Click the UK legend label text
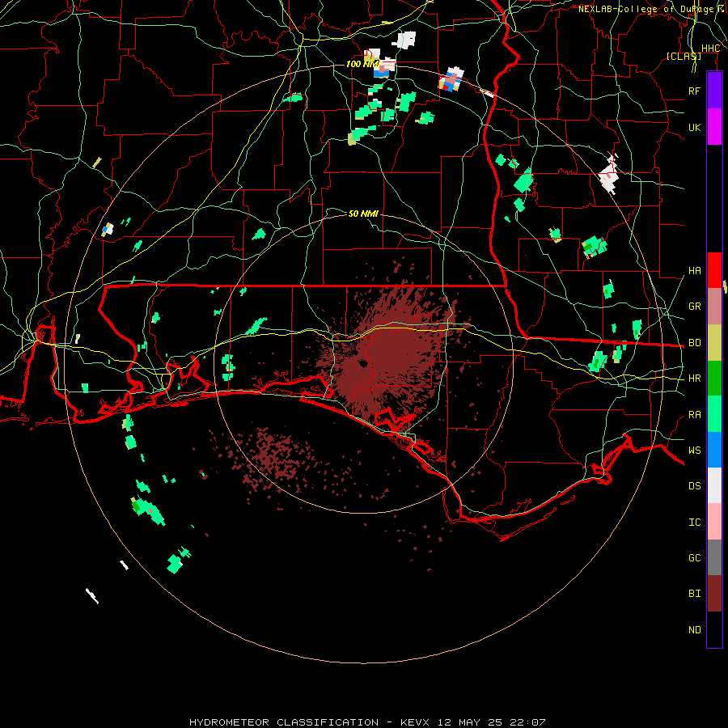This screenshot has height=728, width=728. [695, 127]
